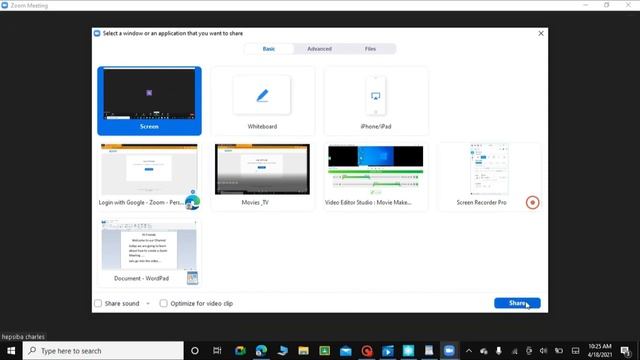Open the cloud icon in system tray
The height and width of the screenshot is (360, 640).
(x=484, y=351)
